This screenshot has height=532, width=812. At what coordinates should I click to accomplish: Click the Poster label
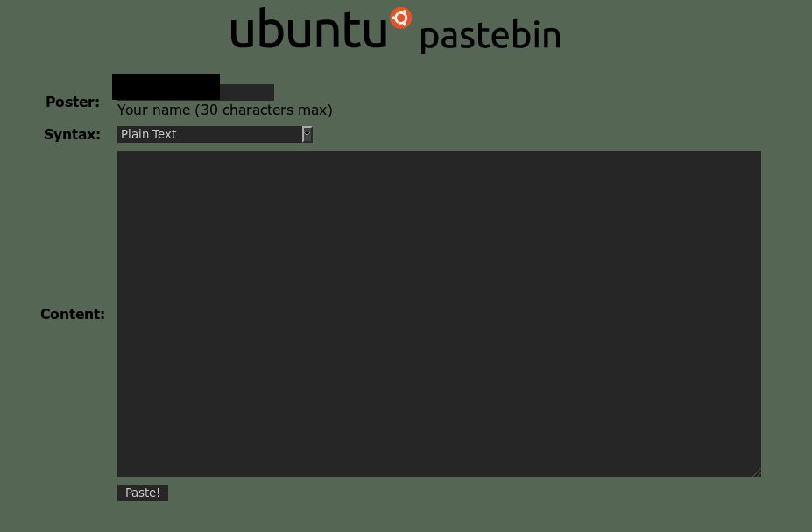point(72,102)
